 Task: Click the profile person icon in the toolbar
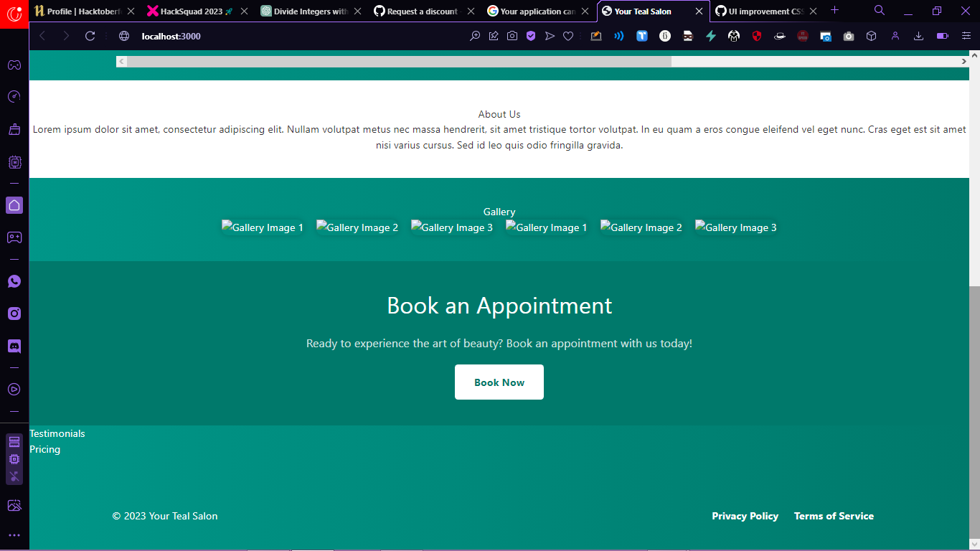tap(895, 36)
